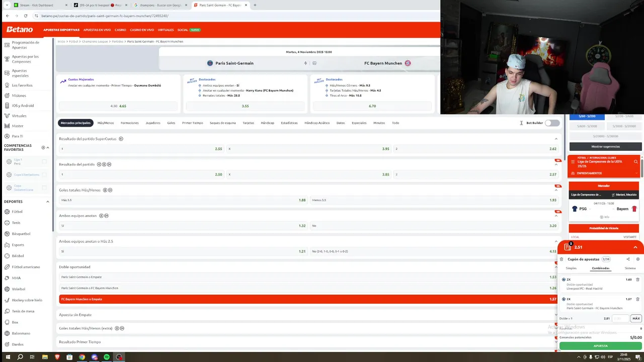Viewport: 644px width, 362px height.
Task: Collapse the DEPORTES sidebar section
Action: 48,202
